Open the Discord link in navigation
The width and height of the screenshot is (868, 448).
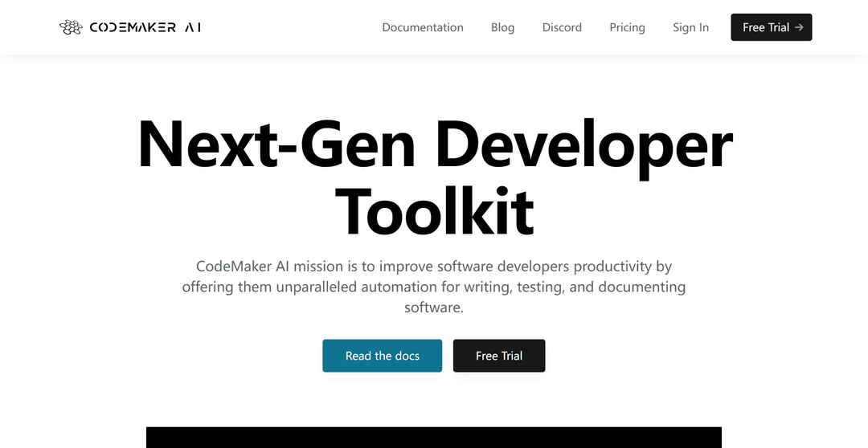pyautogui.click(x=562, y=27)
